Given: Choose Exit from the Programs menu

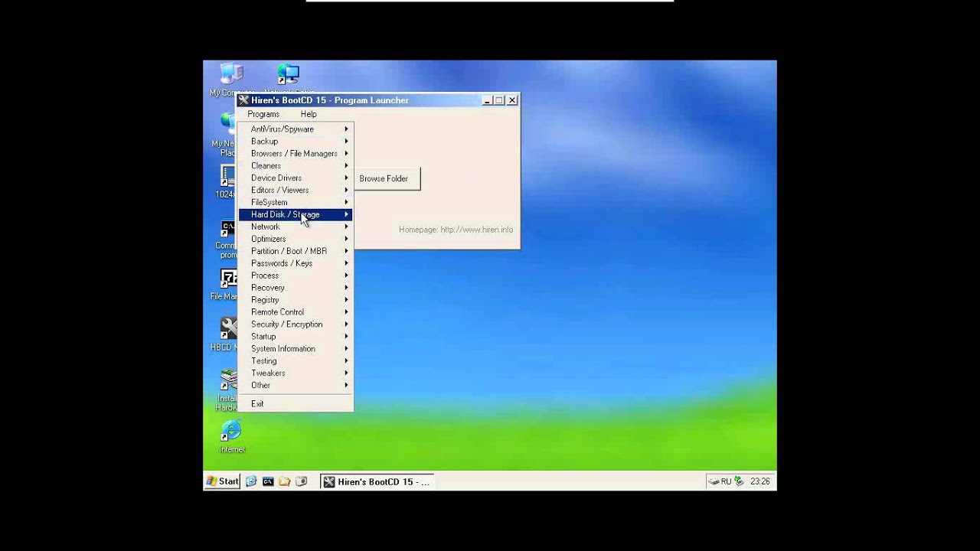Looking at the screenshot, I should (296, 404).
